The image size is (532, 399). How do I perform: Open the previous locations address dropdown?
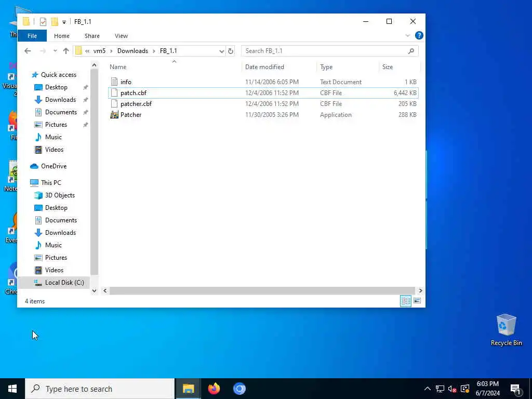point(221,51)
